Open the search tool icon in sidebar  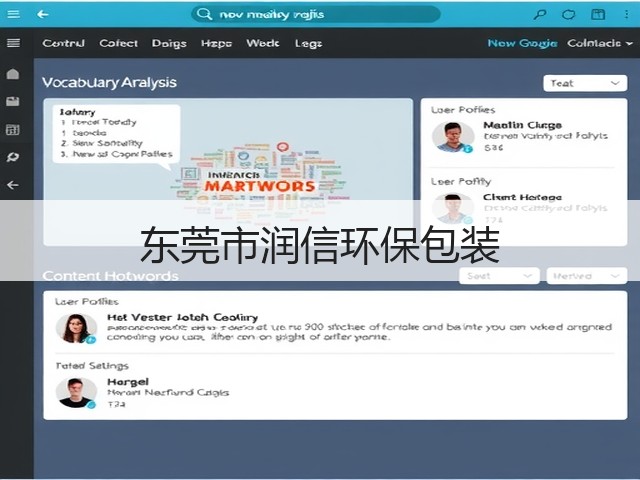13,157
